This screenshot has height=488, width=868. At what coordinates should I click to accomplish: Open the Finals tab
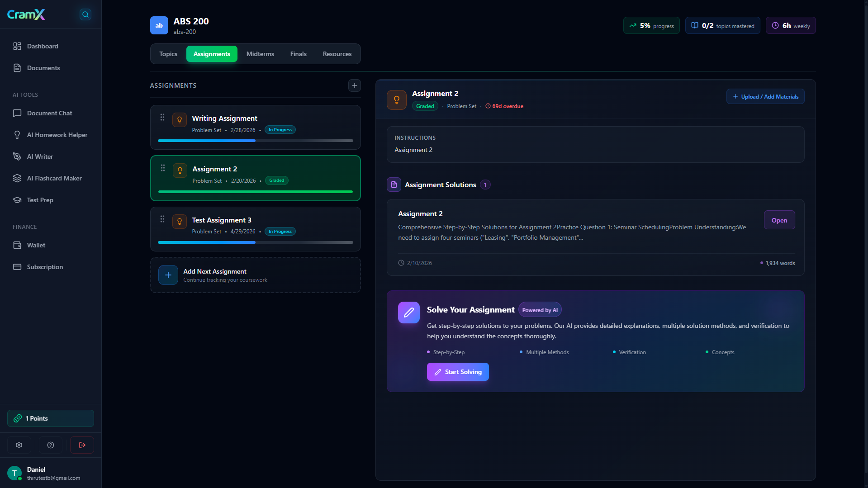[x=299, y=54]
